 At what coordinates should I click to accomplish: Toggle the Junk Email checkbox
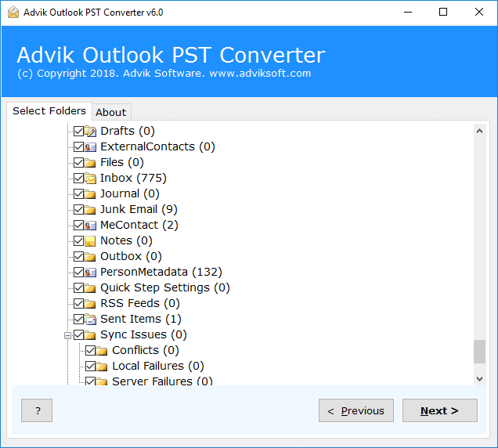coord(78,209)
